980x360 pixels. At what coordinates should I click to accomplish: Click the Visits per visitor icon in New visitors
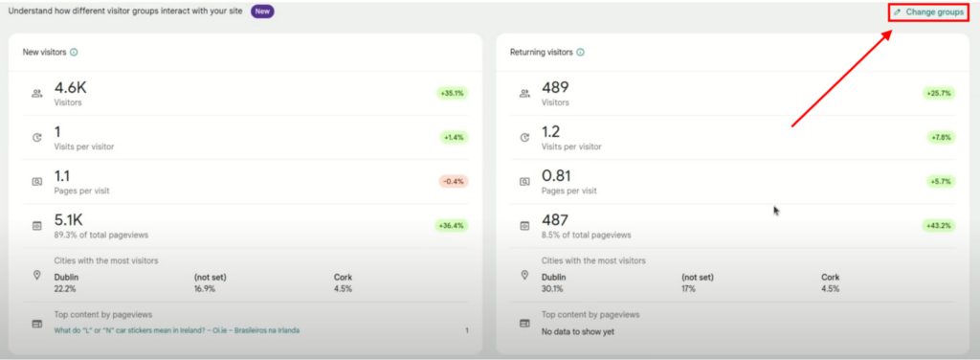37,138
